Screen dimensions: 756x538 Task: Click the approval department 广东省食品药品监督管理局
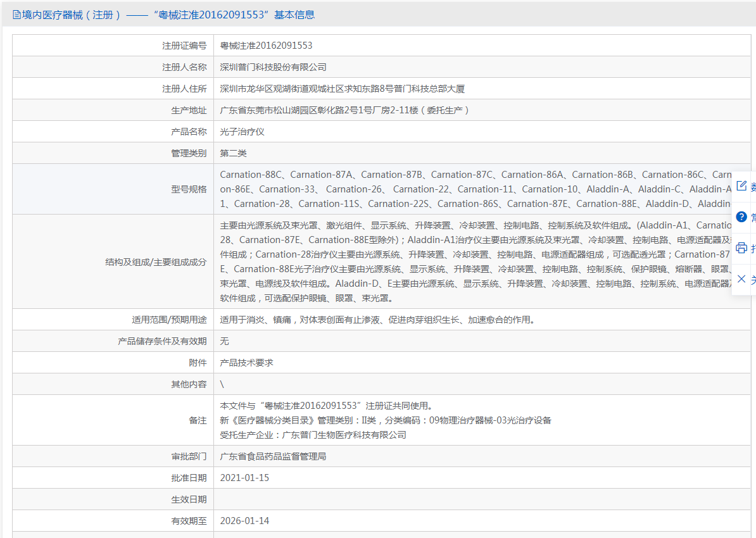(273, 456)
